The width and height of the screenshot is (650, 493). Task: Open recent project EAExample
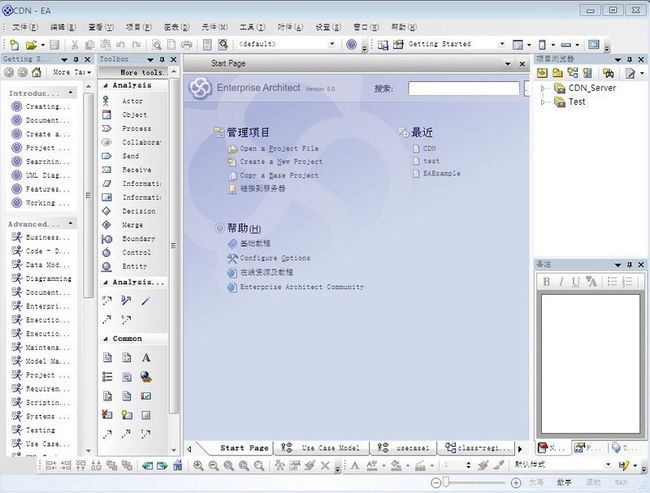coord(441,173)
